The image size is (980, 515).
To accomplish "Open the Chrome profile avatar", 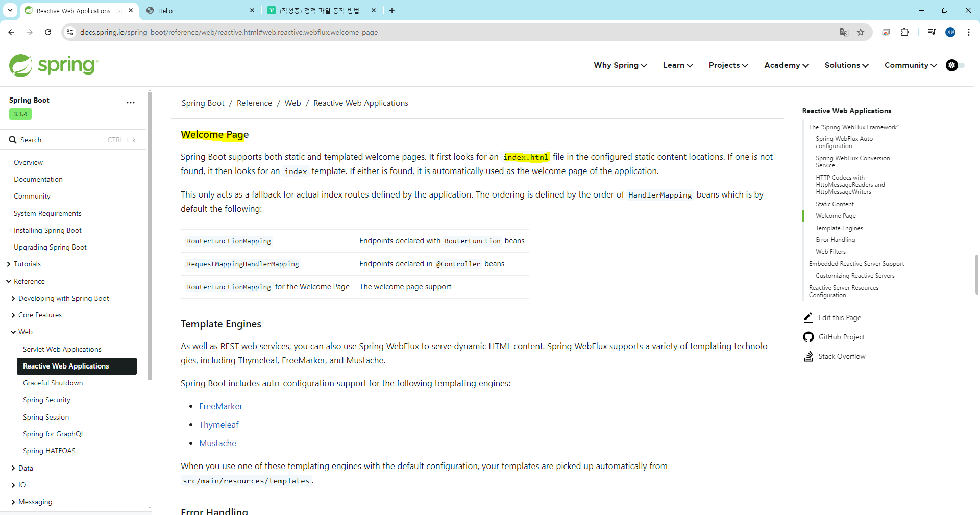I will [x=950, y=32].
